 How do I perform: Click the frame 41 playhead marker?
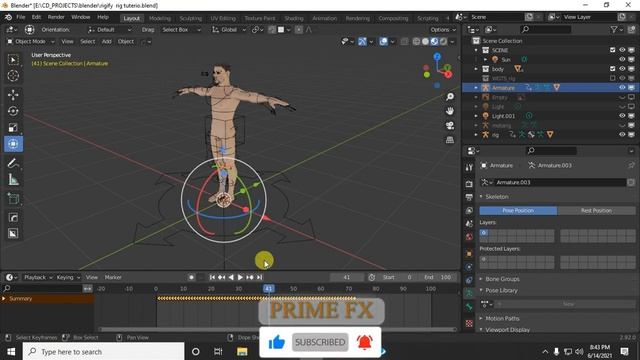coord(269,289)
